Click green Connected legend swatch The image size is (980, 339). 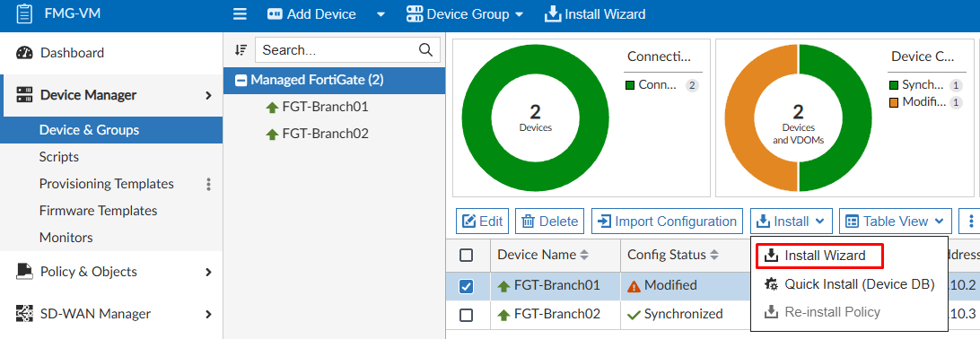(x=631, y=85)
